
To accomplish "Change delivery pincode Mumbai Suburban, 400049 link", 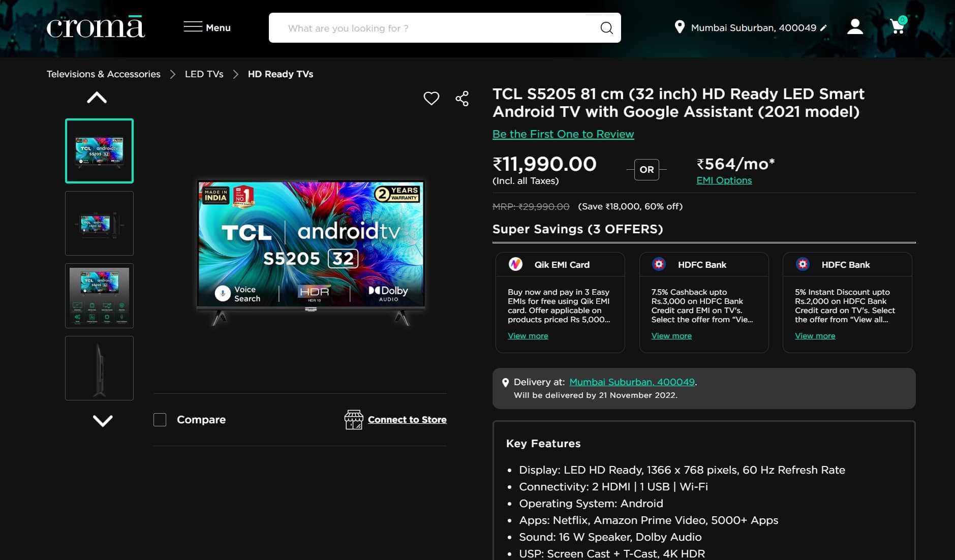I will point(632,382).
